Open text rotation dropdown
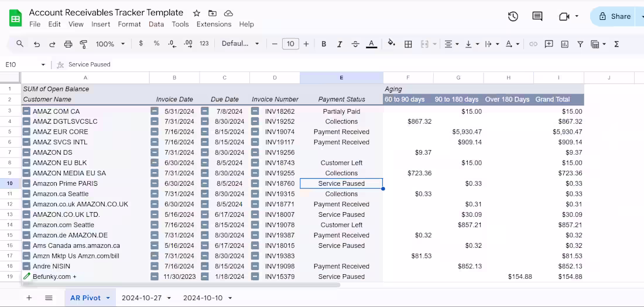This screenshot has width=644, height=307. point(512,44)
